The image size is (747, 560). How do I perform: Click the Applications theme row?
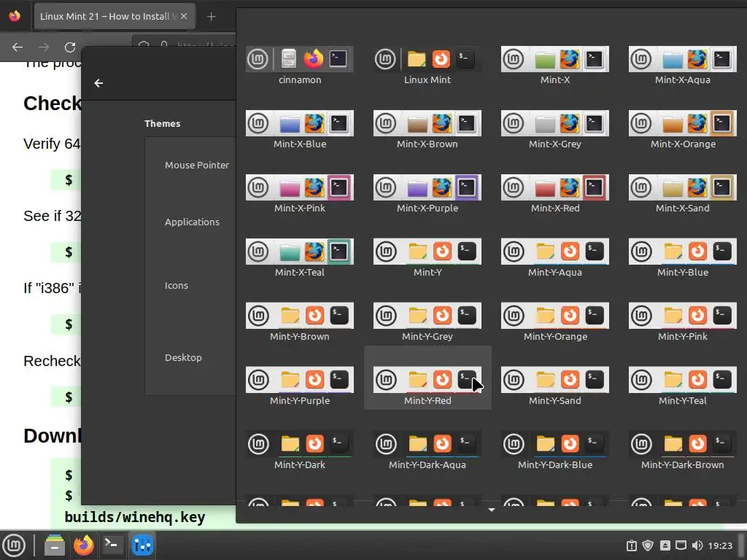(x=190, y=222)
